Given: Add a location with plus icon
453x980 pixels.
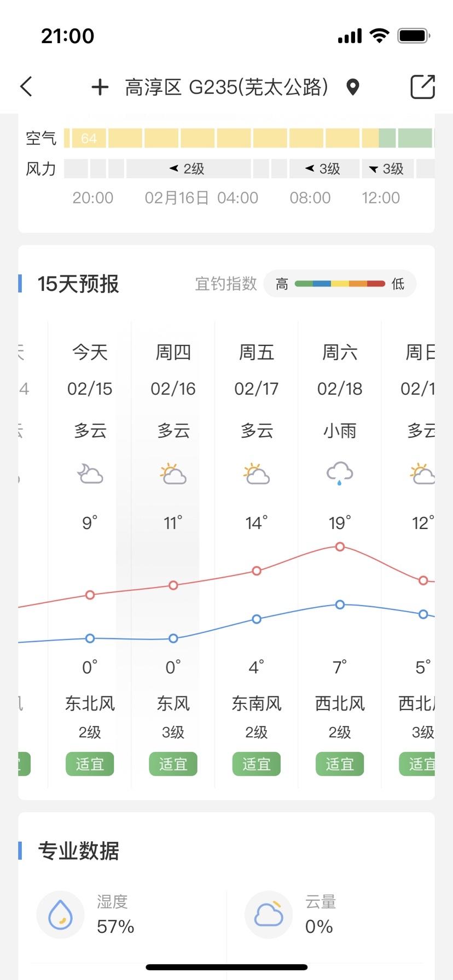Looking at the screenshot, I should pos(100,87).
